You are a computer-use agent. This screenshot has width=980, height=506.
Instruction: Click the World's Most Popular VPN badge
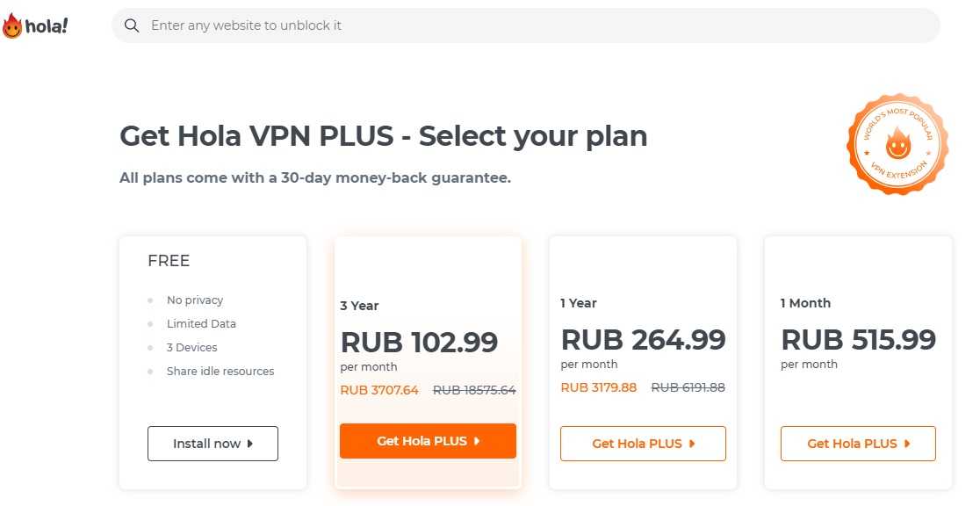pyautogui.click(x=897, y=144)
